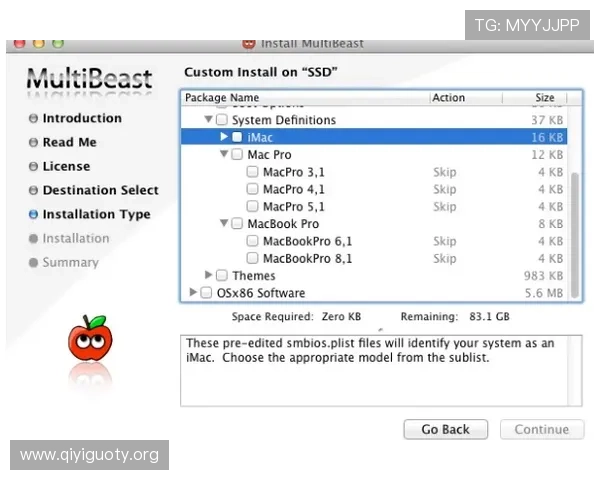Click the MultiBeast title bar icon
This screenshot has height=480, width=600.
[249, 43]
